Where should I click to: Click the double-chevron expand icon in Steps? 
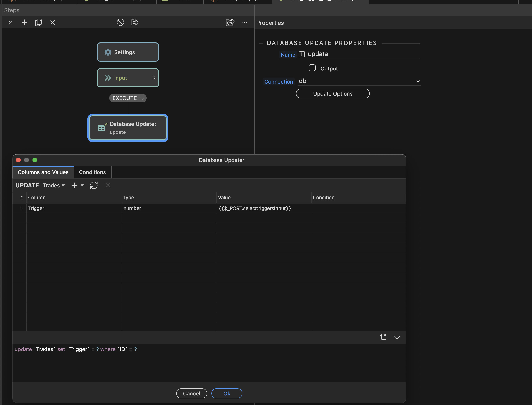point(10,22)
